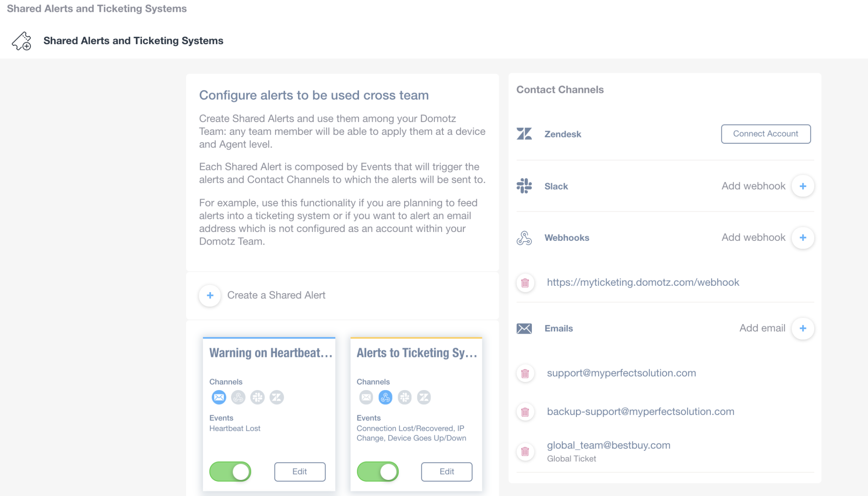868x496 pixels.
Task: Click the Shared Alerts and Ticketing Systems breadcrumb
Action: (97, 8)
